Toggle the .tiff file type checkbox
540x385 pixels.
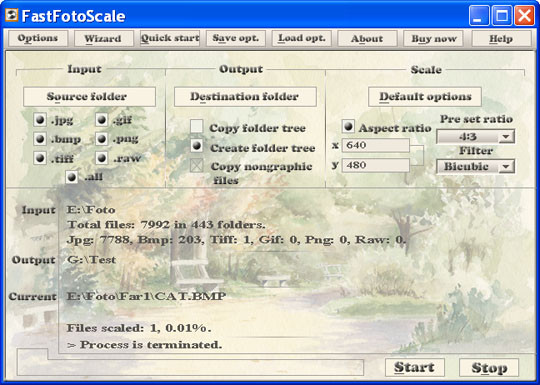pyautogui.click(x=40, y=159)
